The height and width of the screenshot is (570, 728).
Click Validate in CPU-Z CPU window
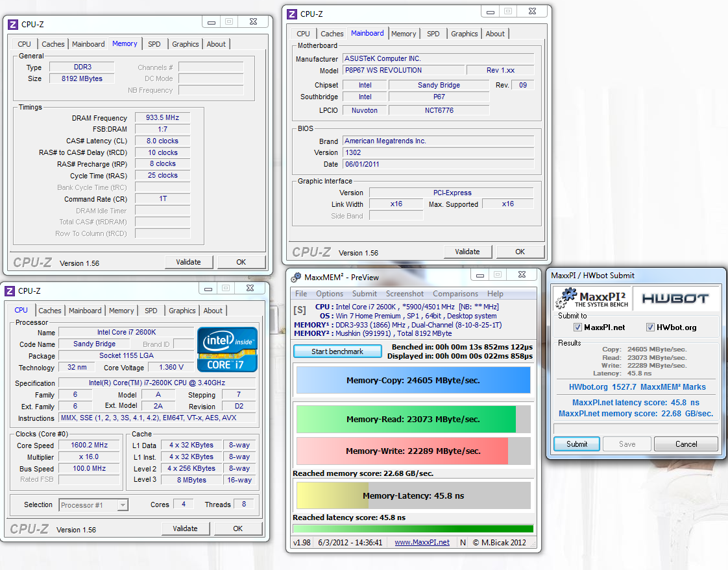click(186, 528)
